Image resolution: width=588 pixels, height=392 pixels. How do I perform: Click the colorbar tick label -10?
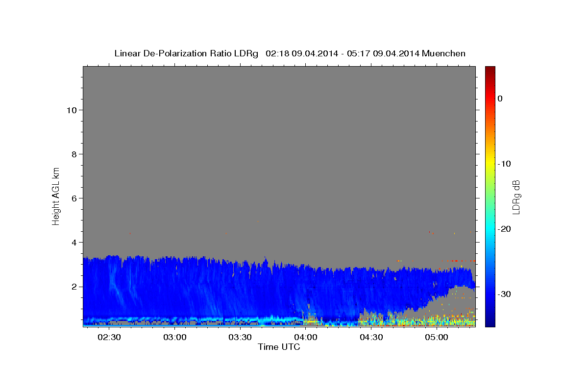504,164
